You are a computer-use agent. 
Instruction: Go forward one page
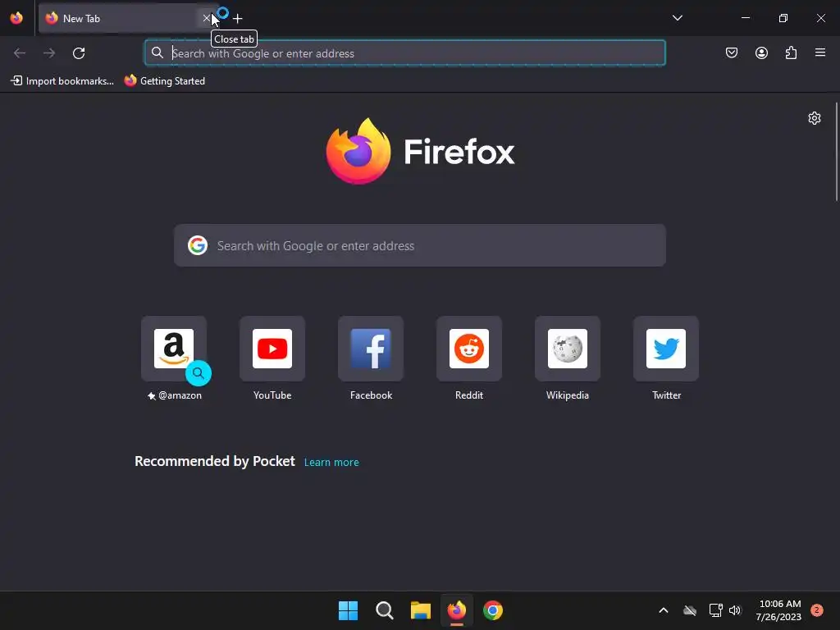click(x=49, y=53)
